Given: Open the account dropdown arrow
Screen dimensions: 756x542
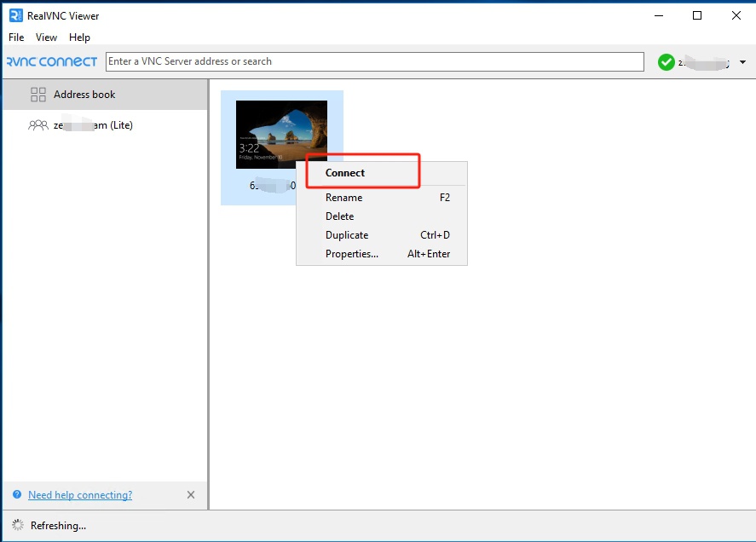Looking at the screenshot, I should pos(742,61).
